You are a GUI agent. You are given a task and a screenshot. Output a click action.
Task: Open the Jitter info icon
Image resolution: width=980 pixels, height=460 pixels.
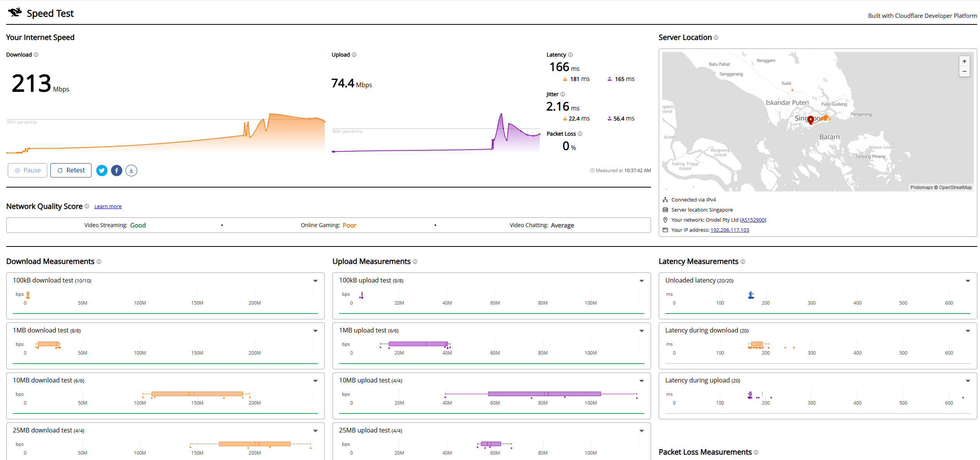pos(563,94)
